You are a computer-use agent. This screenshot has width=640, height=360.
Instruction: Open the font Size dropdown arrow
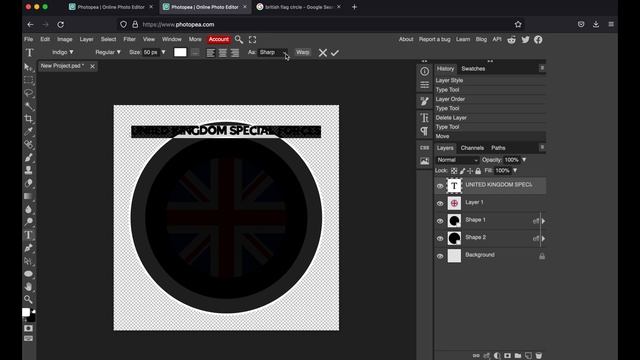click(x=163, y=52)
